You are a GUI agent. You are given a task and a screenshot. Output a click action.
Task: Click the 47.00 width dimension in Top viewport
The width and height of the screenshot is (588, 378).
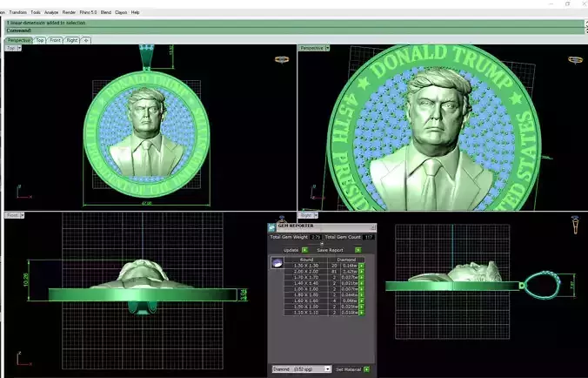coord(147,204)
